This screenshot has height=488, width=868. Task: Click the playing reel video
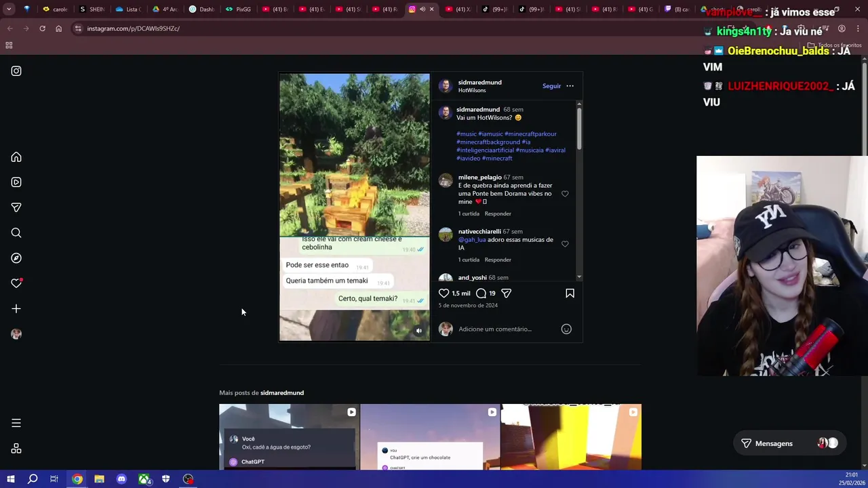coord(354,207)
